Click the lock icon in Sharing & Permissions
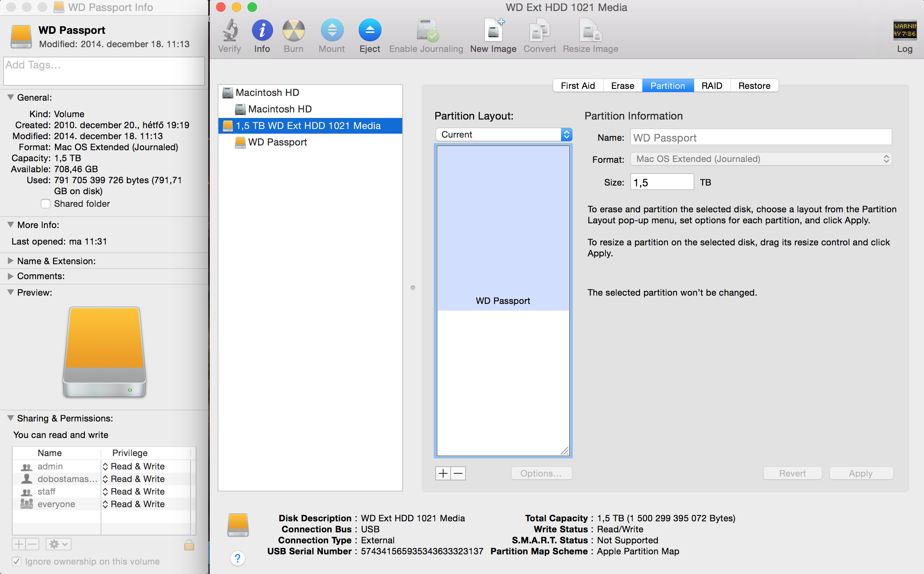924x574 pixels. (189, 545)
